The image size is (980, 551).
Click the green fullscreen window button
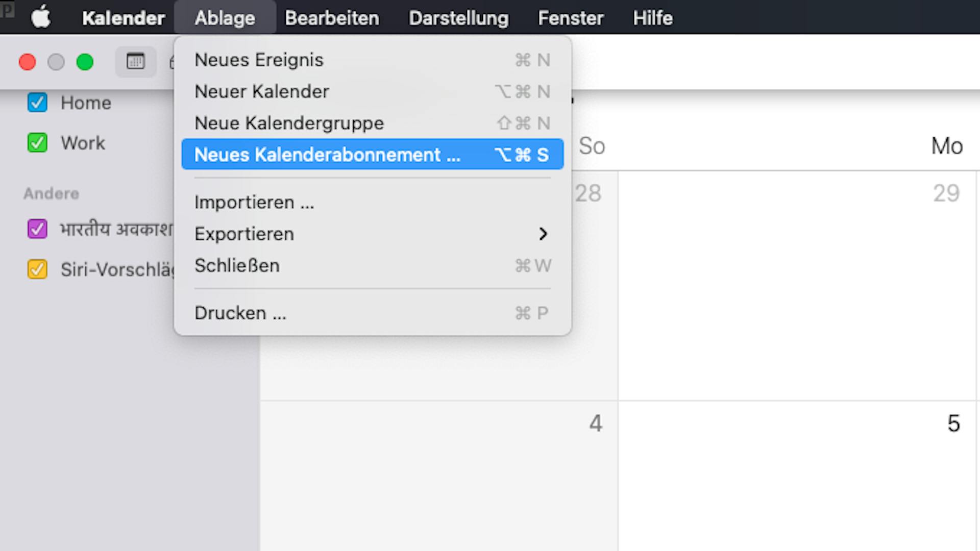click(x=85, y=62)
